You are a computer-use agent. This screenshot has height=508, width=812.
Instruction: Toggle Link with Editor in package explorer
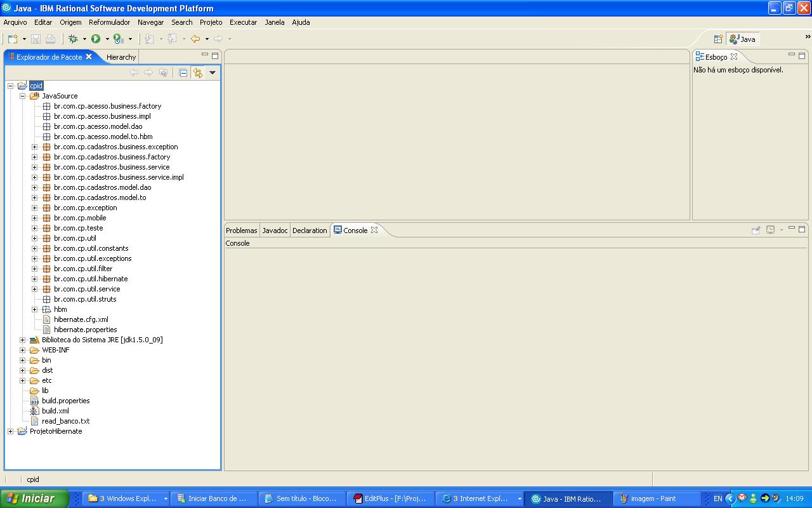coord(198,72)
